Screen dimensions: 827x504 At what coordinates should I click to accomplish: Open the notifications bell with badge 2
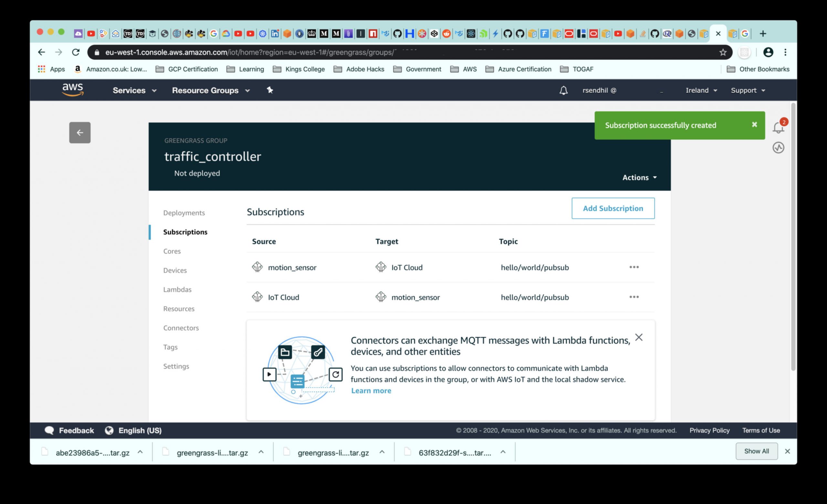(x=778, y=127)
